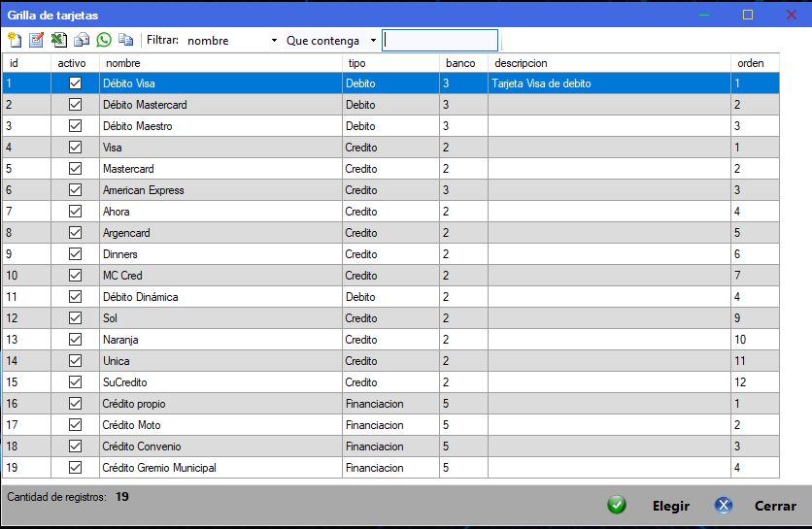This screenshot has width=812, height=529.
Task: Click the send by email icon
Action: [x=82, y=40]
